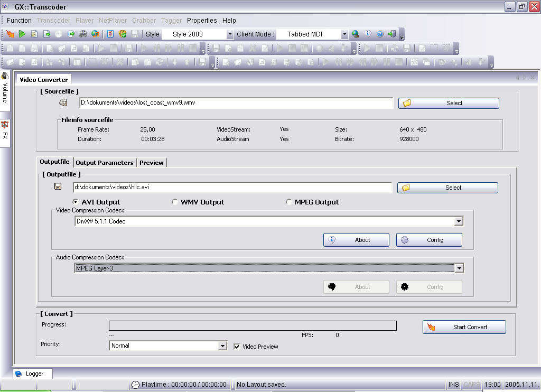
Task: Expand the Video Compression Codecs dropdown
Action: pos(458,221)
